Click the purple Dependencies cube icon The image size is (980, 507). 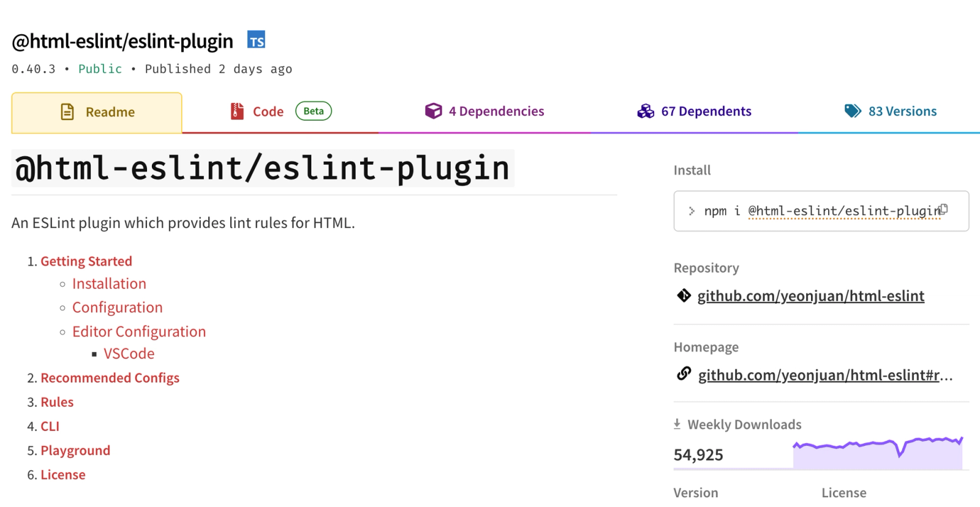tap(433, 111)
